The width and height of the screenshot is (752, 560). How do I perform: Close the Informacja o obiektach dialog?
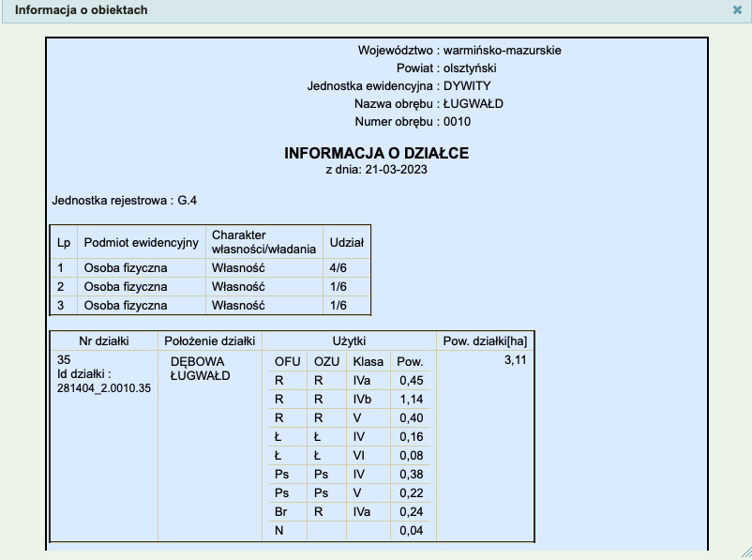click(737, 9)
